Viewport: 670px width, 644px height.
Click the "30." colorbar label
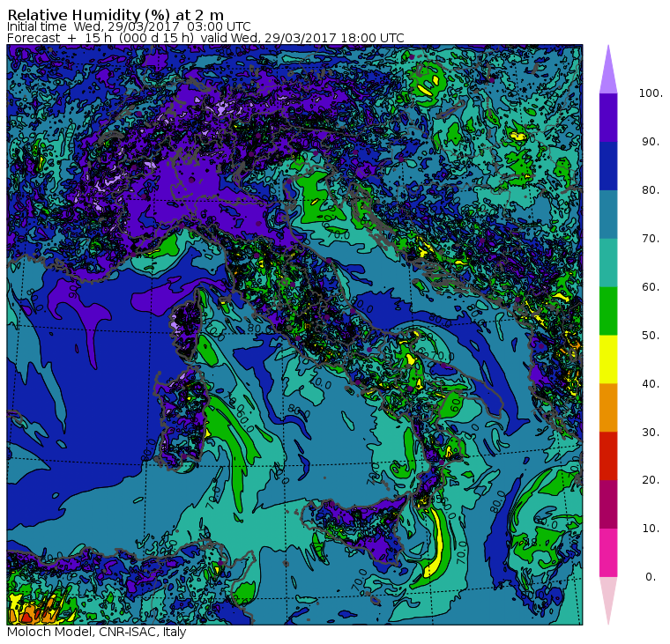651,432
